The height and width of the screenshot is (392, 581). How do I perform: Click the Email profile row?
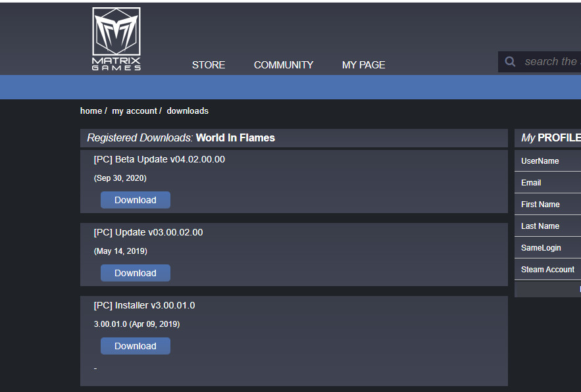click(x=547, y=183)
